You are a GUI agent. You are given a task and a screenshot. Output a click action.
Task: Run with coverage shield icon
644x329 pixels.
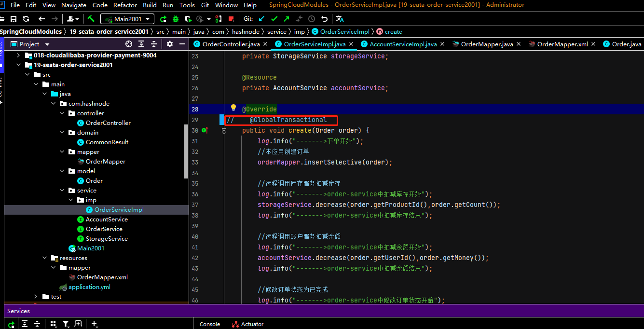(x=188, y=19)
